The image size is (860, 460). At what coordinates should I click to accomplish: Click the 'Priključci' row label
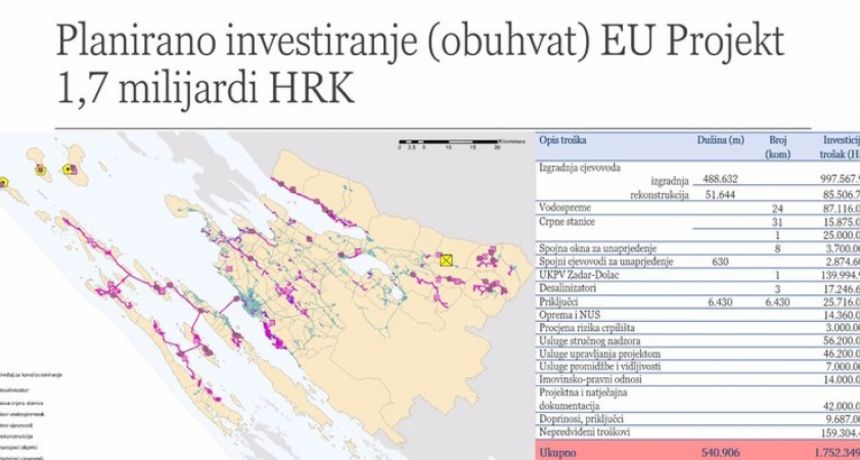559,302
